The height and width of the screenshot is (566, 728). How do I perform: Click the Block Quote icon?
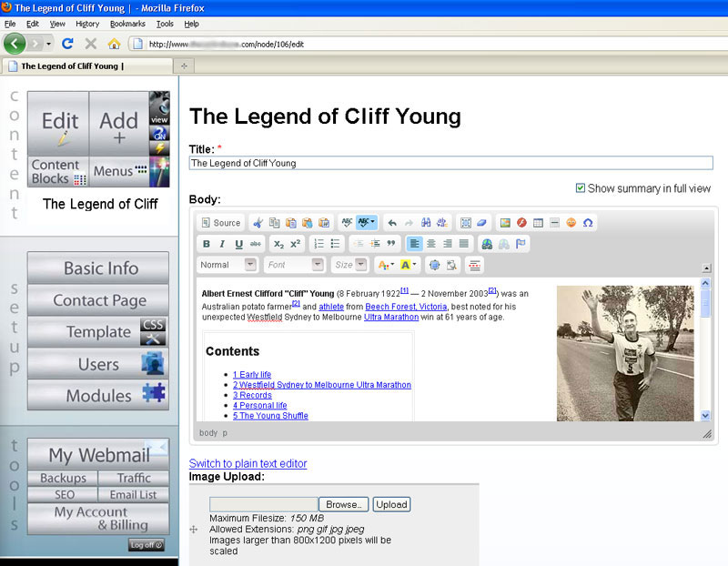coord(391,244)
